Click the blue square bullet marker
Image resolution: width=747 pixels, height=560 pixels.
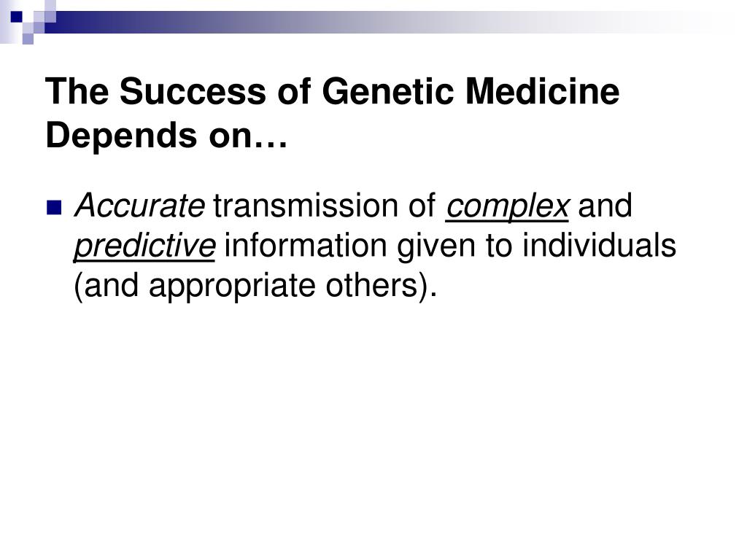click(54, 208)
